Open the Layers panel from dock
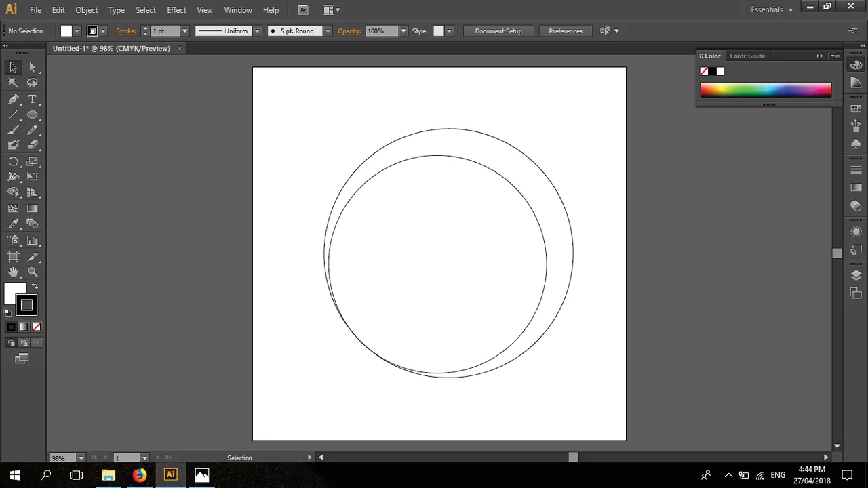Image resolution: width=868 pixels, height=488 pixels. tap(856, 275)
